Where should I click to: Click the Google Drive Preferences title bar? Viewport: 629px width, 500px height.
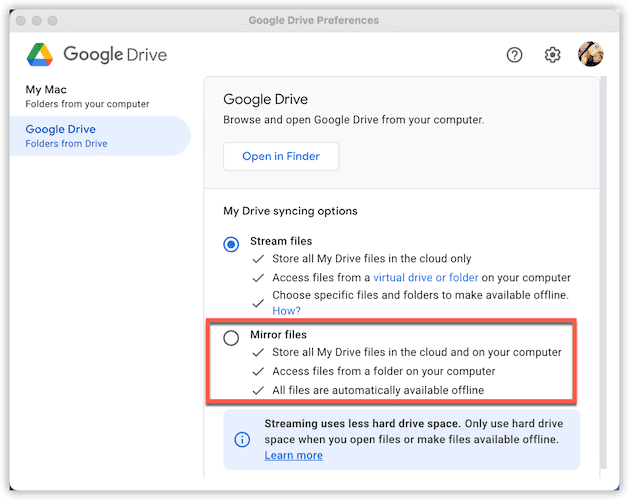coord(314,20)
